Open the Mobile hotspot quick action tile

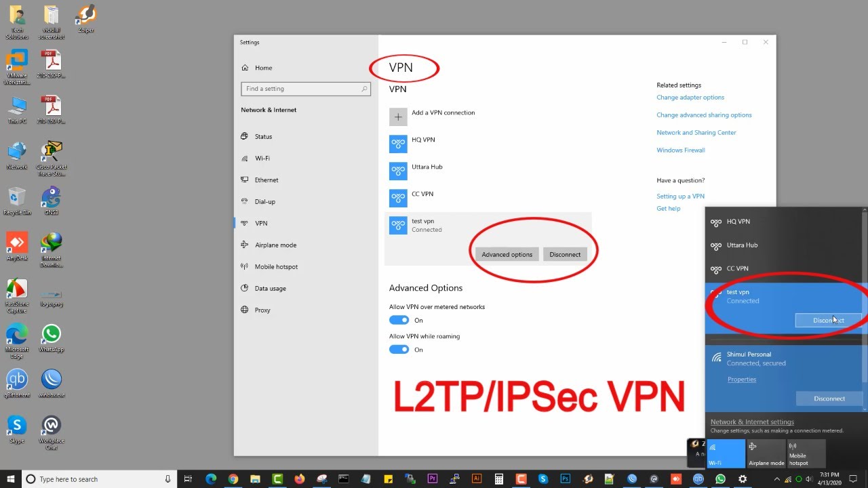[806, 453]
